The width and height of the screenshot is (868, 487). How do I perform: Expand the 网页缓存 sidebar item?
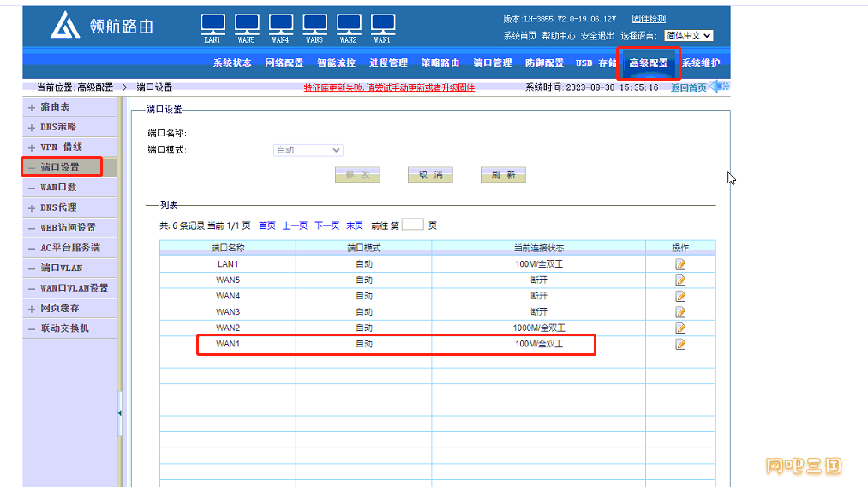tap(32, 309)
